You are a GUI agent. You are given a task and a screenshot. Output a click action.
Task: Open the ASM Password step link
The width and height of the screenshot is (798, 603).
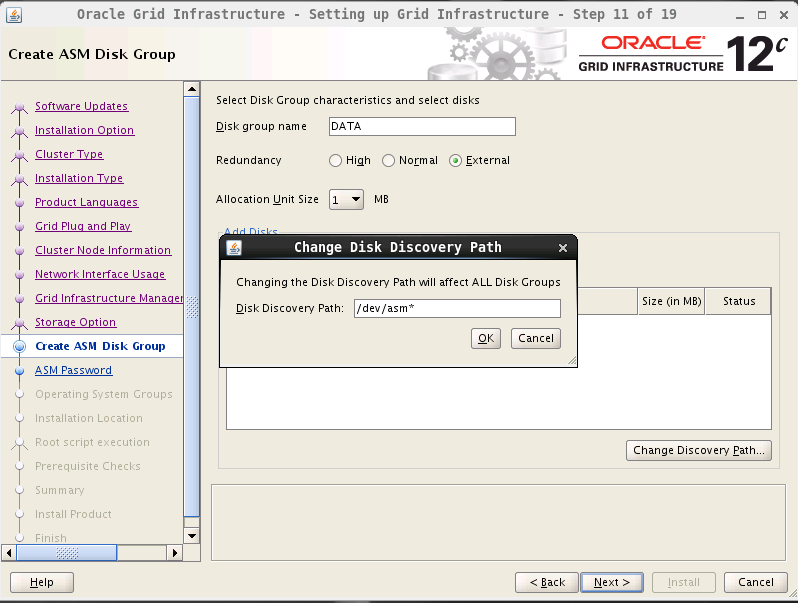[73, 370]
